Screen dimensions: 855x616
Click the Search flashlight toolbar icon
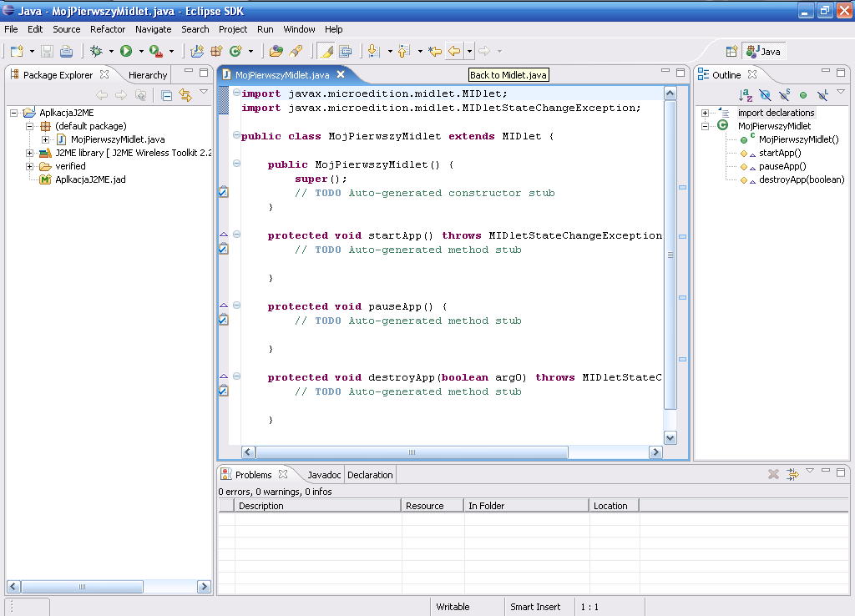click(296, 51)
